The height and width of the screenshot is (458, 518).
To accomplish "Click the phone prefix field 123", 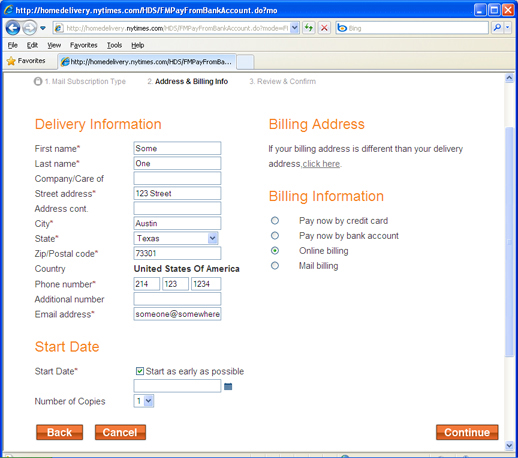I will 175,284.
